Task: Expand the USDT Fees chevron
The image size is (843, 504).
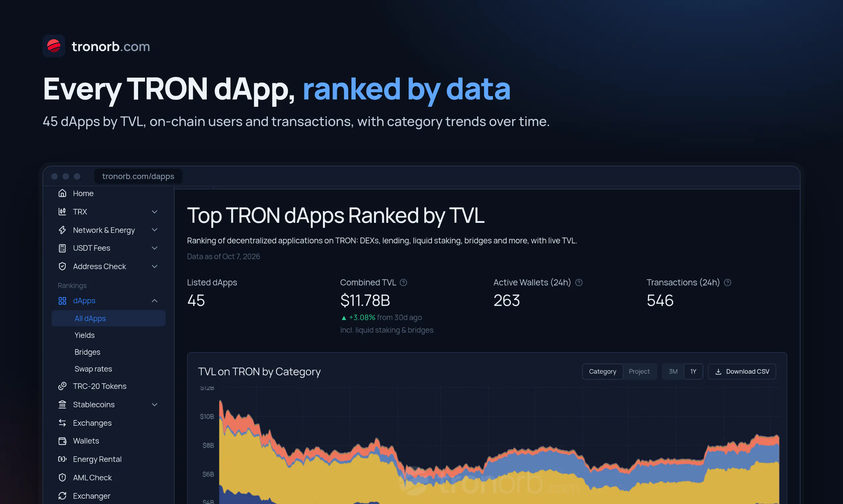Action: [155, 248]
